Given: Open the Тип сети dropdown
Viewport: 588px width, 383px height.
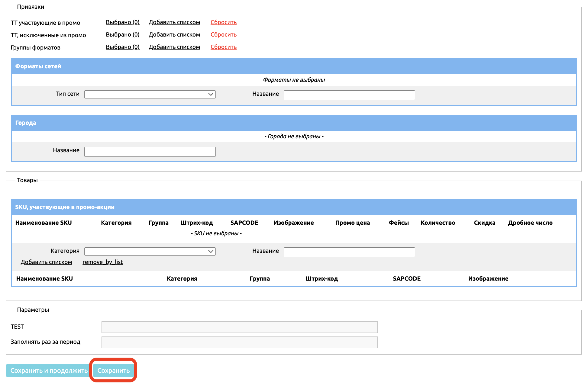Looking at the screenshot, I should click(150, 94).
